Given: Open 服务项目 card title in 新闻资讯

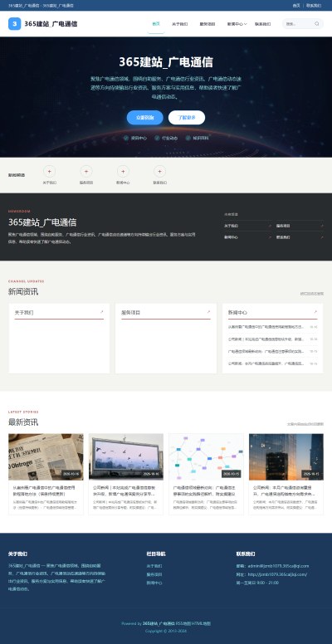Looking at the screenshot, I should [130, 313].
